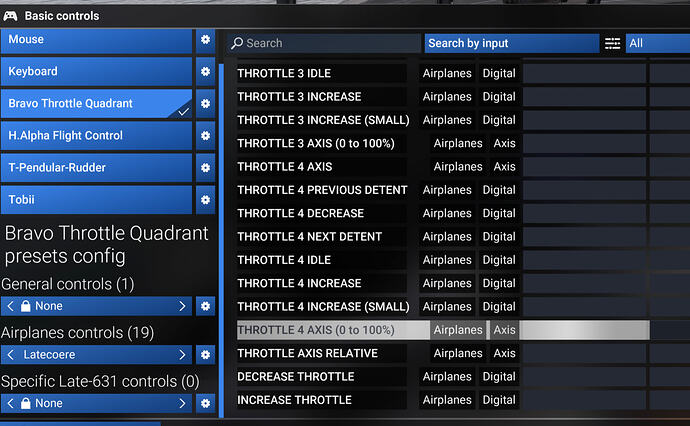Go to next Specific Late-631 controls preset
The height and width of the screenshot is (426, 690).
[x=182, y=403]
